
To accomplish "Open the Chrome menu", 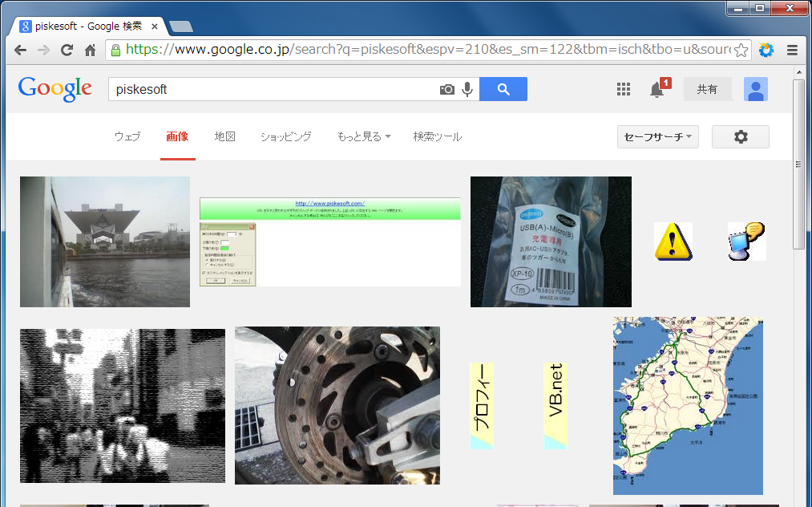I will pyautogui.click(x=792, y=50).
